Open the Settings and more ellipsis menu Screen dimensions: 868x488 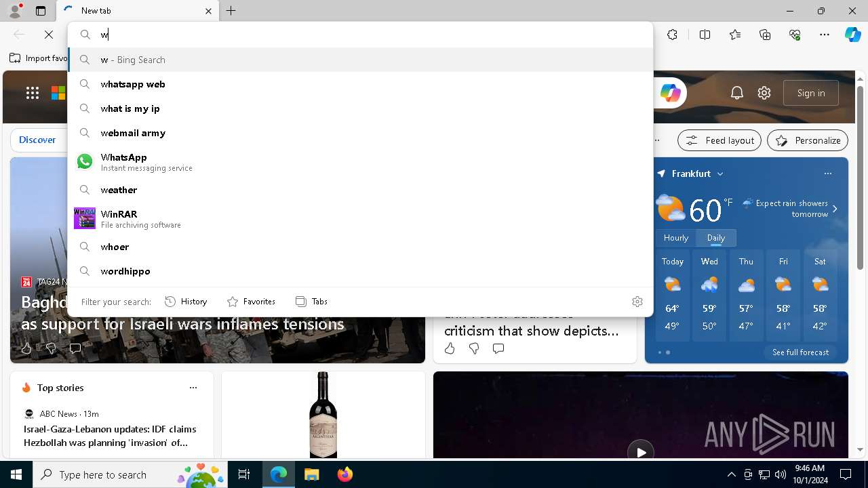click(825, 35)
